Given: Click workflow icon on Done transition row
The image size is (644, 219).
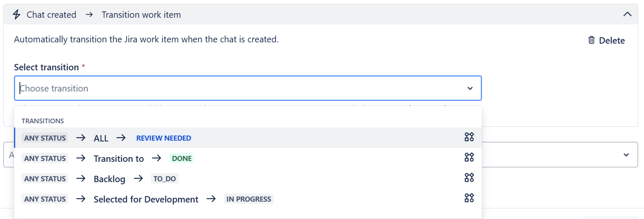Looking at the screenshot, I should [469, 158].
